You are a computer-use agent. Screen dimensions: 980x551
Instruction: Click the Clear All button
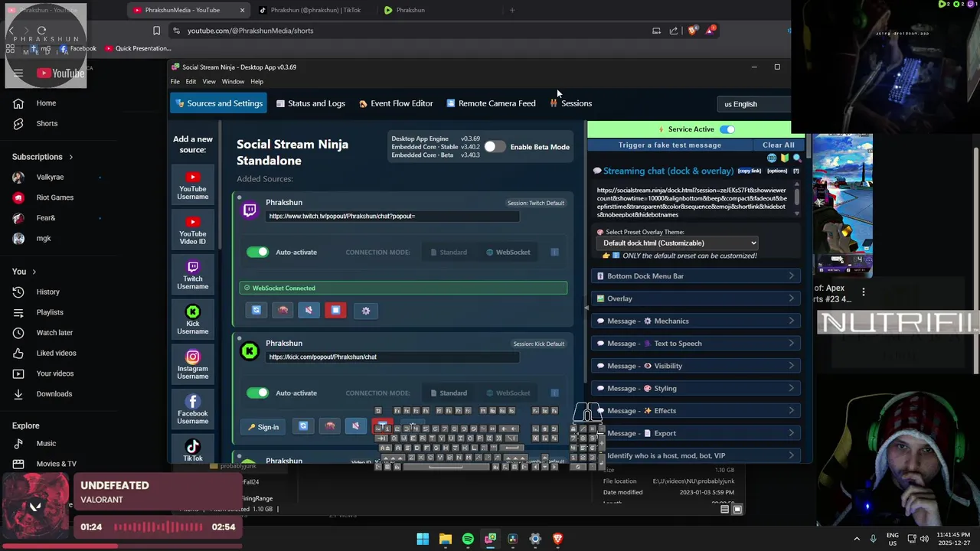(779, 145)
